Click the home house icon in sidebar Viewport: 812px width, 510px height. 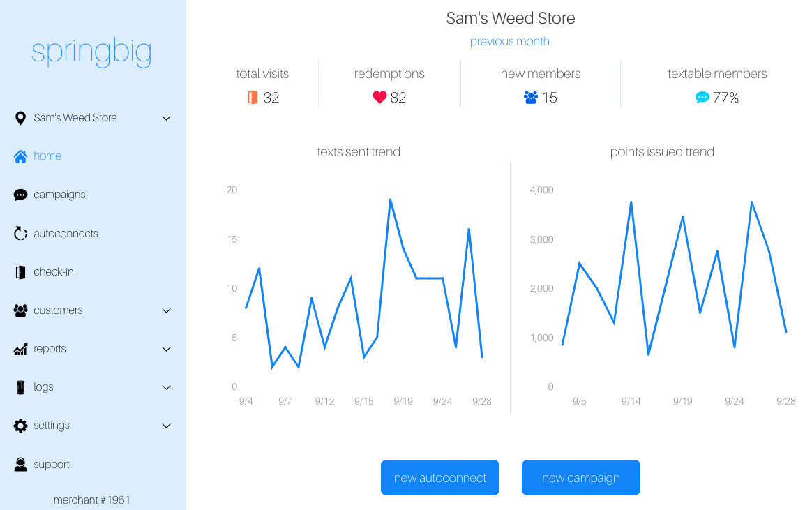click(20, 156)
